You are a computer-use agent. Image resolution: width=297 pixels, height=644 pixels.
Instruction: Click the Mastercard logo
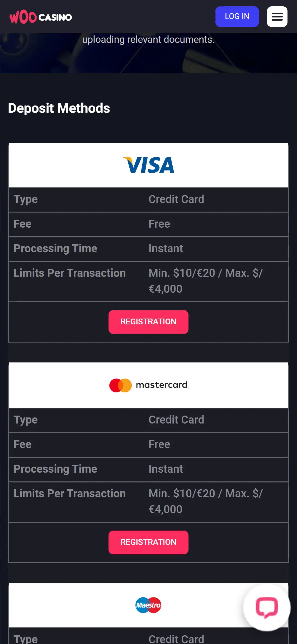[148, 385]
